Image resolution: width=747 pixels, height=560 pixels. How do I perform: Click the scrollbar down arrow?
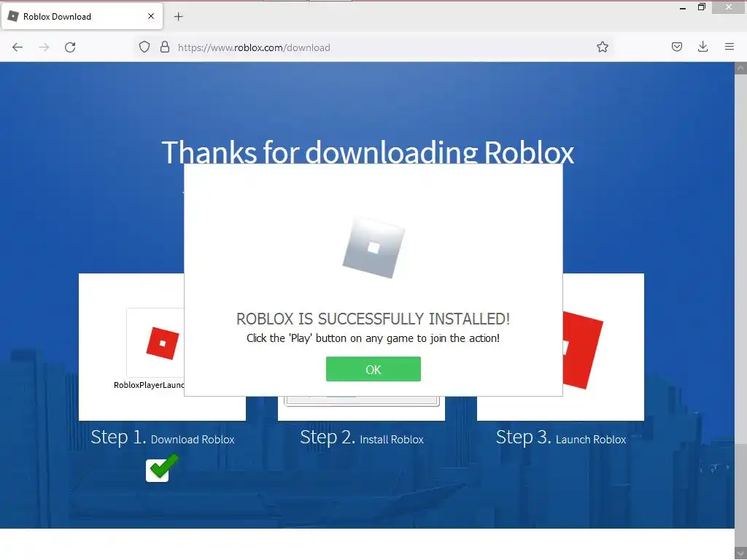click(740, 554)
